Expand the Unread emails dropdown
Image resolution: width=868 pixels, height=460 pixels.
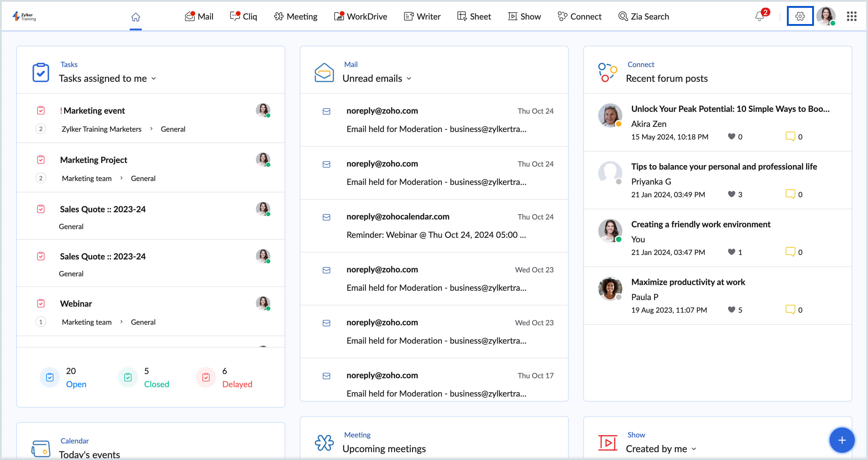tap(409, 78)
